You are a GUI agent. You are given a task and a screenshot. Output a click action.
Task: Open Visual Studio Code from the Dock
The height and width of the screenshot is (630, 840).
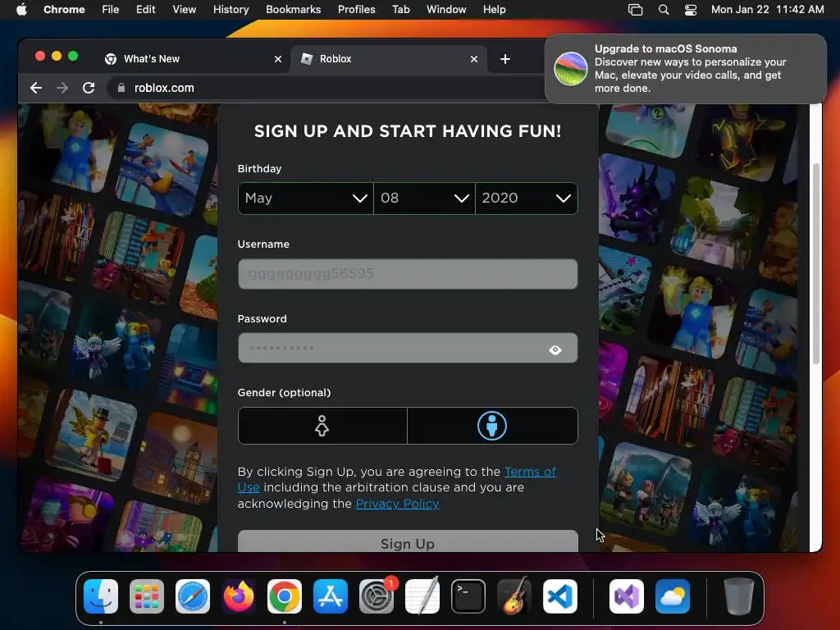point(560,596)
